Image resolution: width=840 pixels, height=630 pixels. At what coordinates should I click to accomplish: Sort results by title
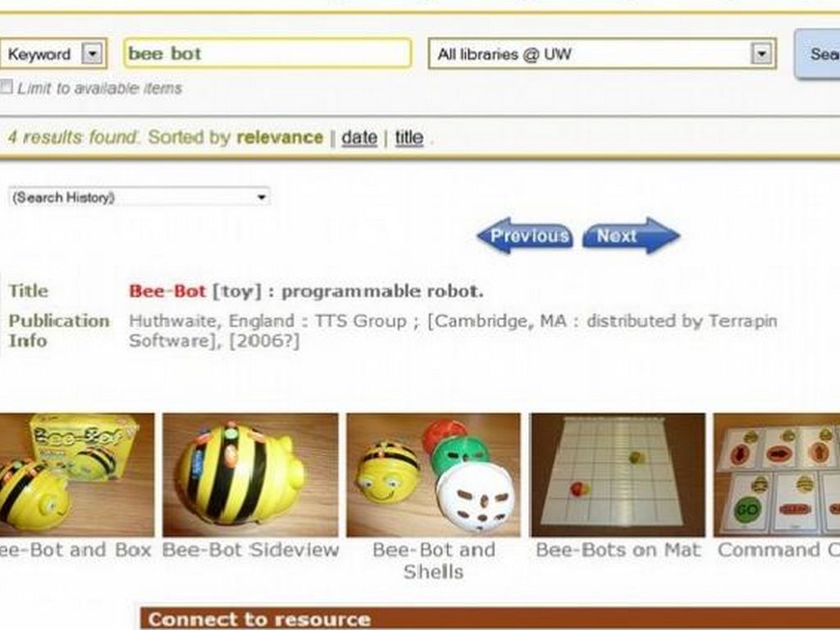pos(409,138)
